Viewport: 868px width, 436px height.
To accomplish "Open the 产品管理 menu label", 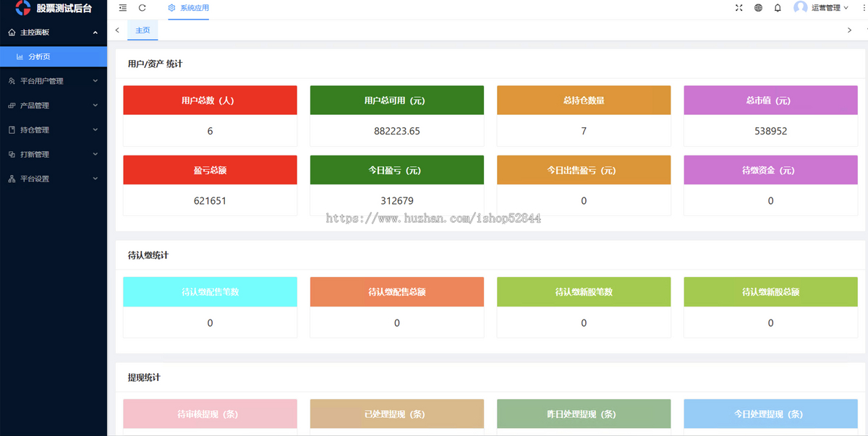I will click(x=35, y=106).
